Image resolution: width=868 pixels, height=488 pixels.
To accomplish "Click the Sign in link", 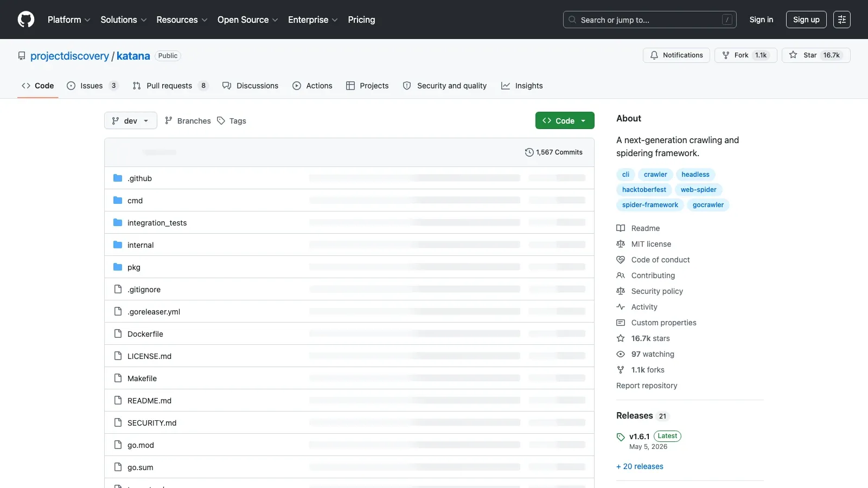I will point(761,20).
